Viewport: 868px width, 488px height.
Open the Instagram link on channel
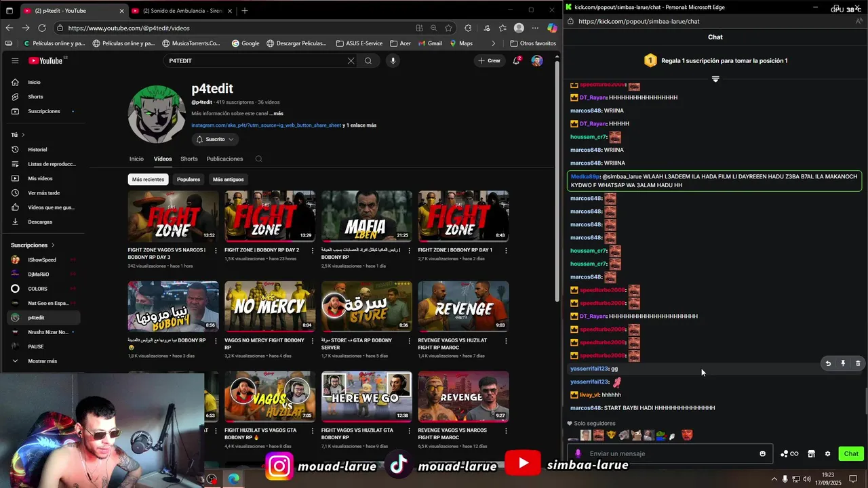coord(266,125)
